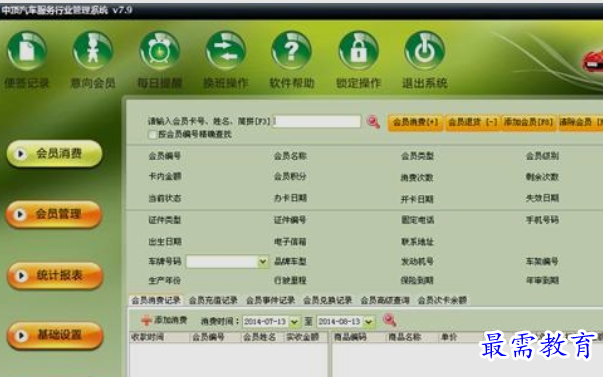Image resolution: width=603 pixels, height=377 pixels.
Task: Click the 年审到期 field label
Action: (542, 280)
